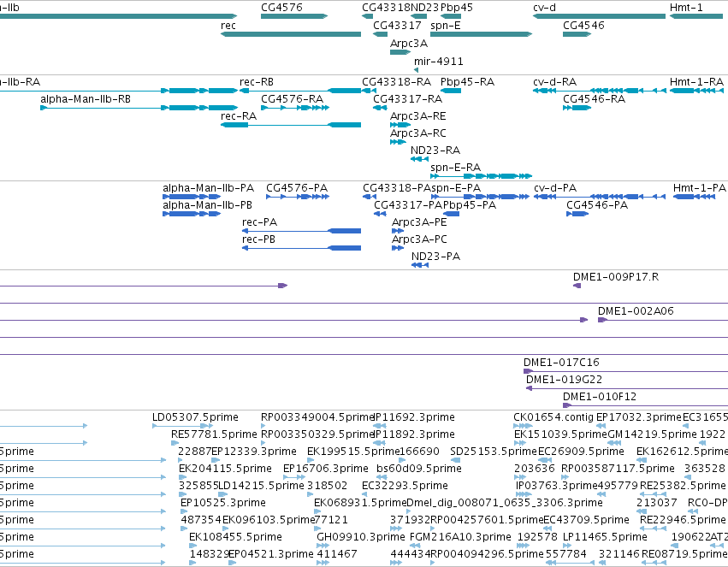Image resolution: width=728 pixels, height=567 pixels.
Task: Click the RE57781.5prime EST label
Action: (214, 434)
